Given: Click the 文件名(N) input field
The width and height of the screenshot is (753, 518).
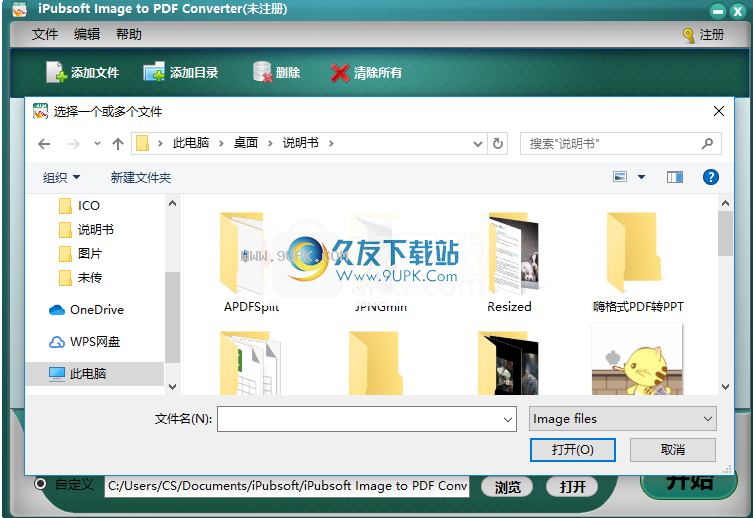Looking at the screenshot, I should point(367,419).
